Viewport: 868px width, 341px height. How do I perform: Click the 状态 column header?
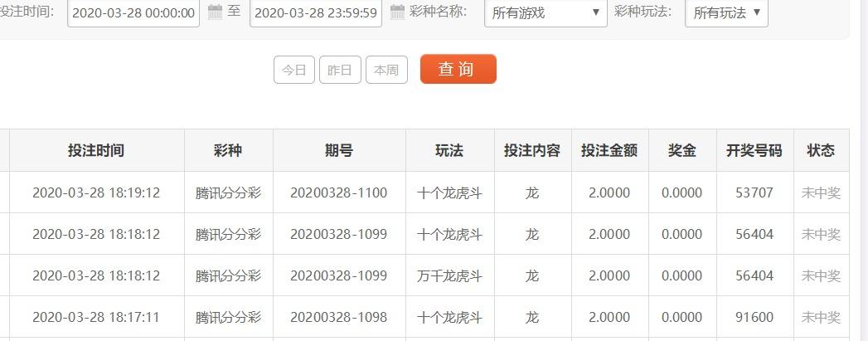pos(821,150)
